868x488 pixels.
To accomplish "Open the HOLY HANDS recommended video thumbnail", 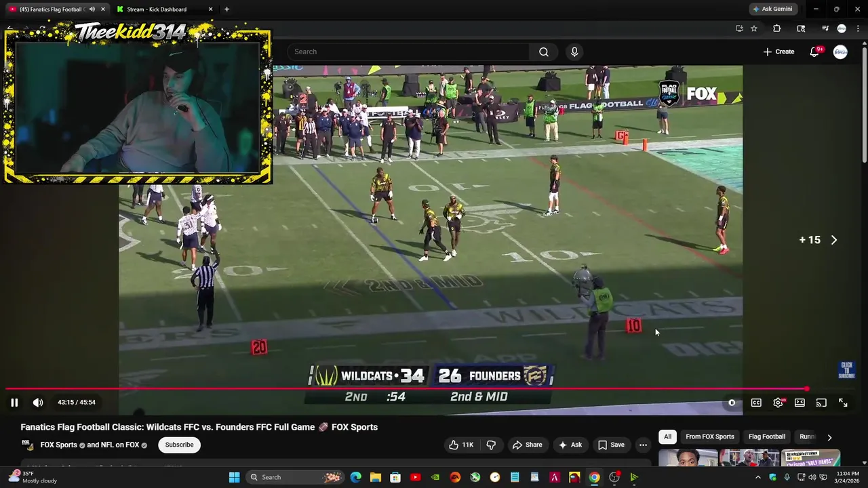I will coord(810,458).
